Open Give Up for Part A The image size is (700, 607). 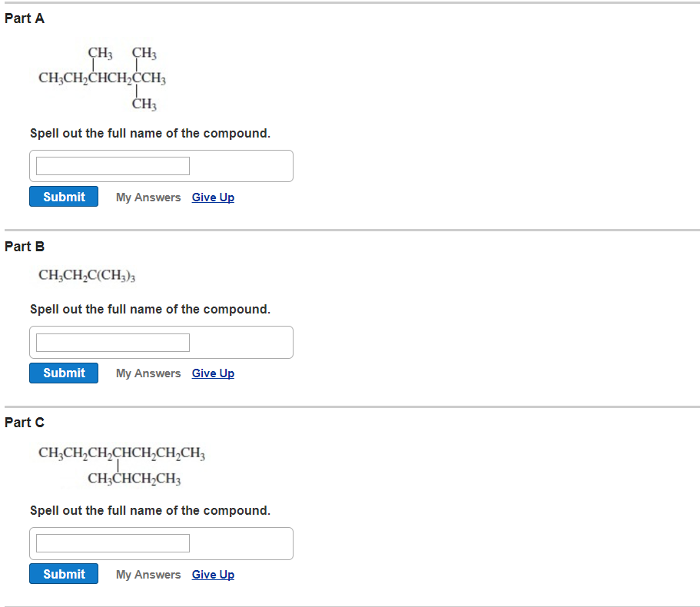[212, 197]
